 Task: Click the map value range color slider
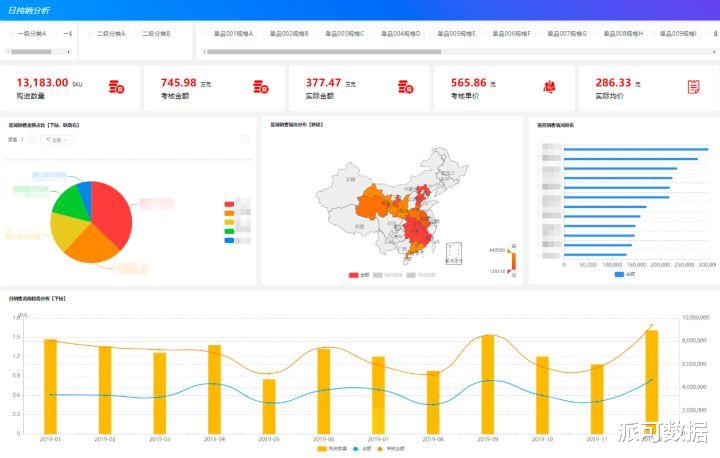click(x=513, y=261)
